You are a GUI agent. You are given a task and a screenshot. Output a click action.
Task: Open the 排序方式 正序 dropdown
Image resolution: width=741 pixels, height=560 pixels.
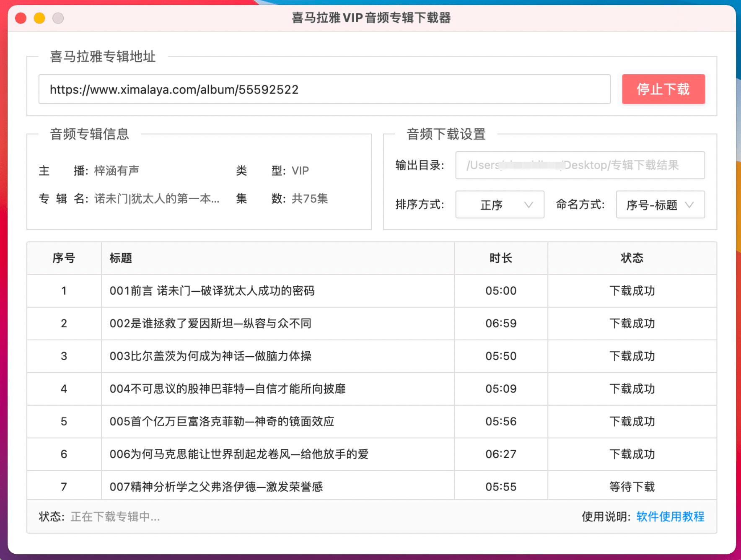500,205
